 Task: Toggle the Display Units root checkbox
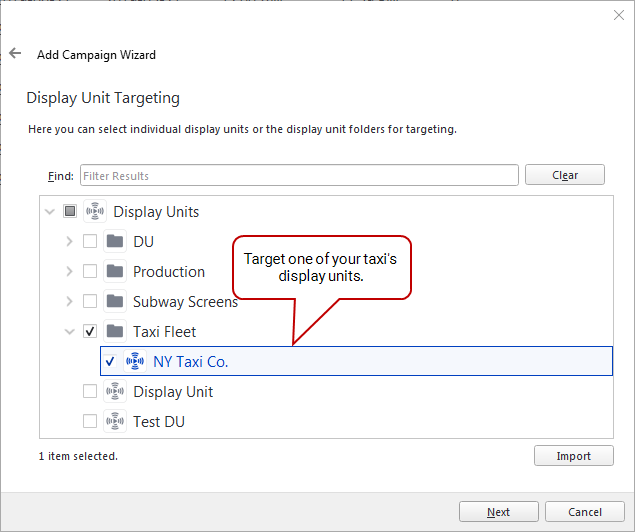(70, 211)
